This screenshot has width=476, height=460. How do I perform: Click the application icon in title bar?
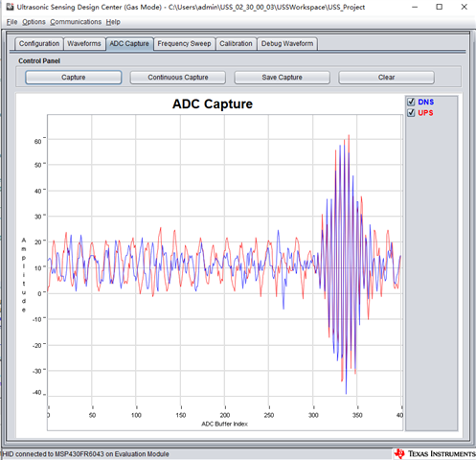pyautogui.click(x=10, y=7)
